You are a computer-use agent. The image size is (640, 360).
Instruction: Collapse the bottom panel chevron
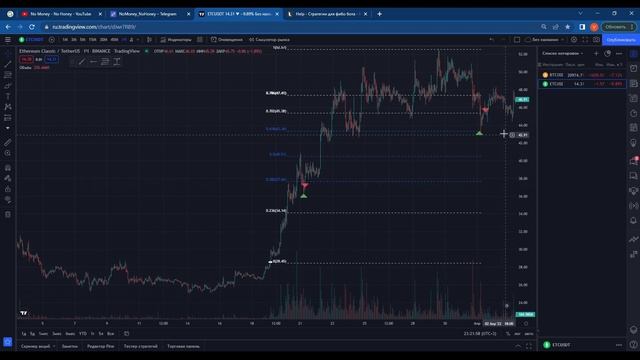pos(518,346)
